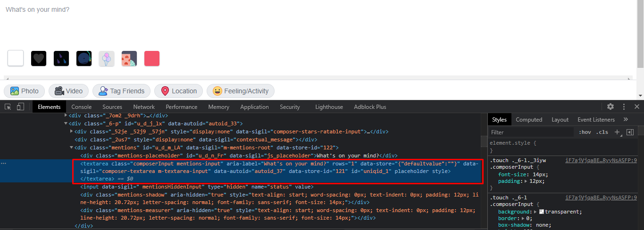Toggle the :hov element state button
The height and width of the screenshot is (230, 644).
pyautogui.click(x=585, y=132)
